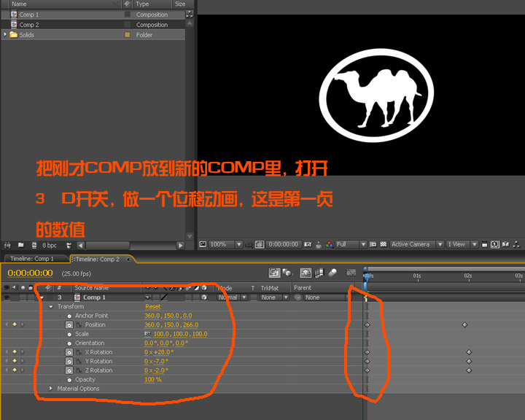This screenshot has height=420, width=525.
Task: Click the parent pick whip for Comp 1
Action: click(x=297, y=297)
